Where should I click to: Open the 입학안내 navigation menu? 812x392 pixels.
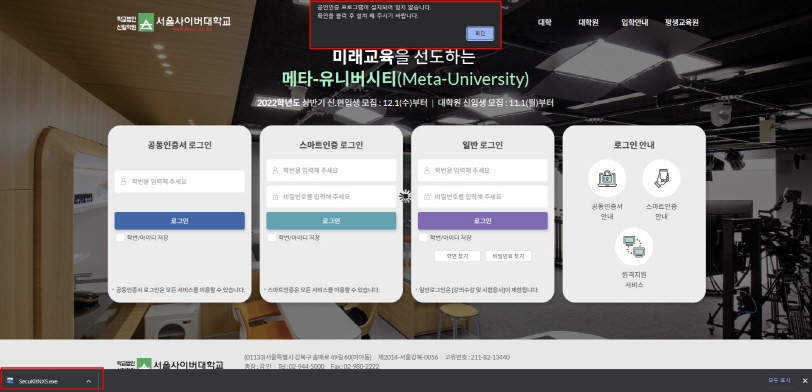[x=634, y=22]
